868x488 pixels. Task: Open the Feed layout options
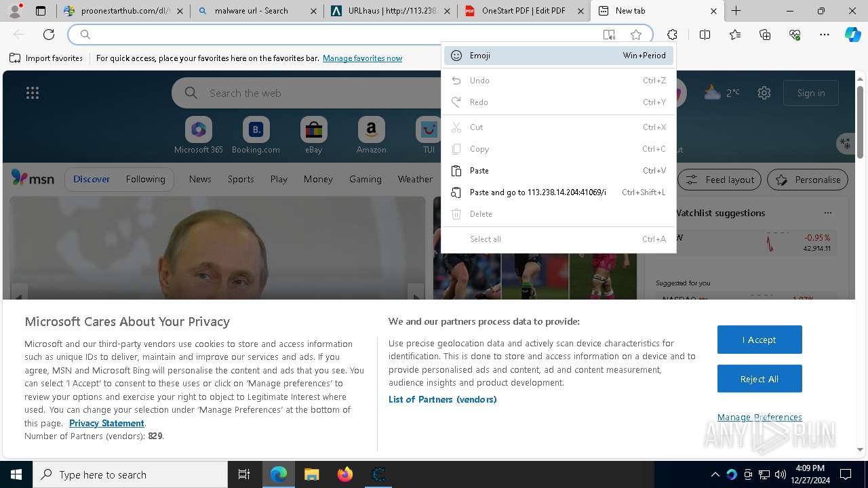pyautogui.click(x=720, y=180)
